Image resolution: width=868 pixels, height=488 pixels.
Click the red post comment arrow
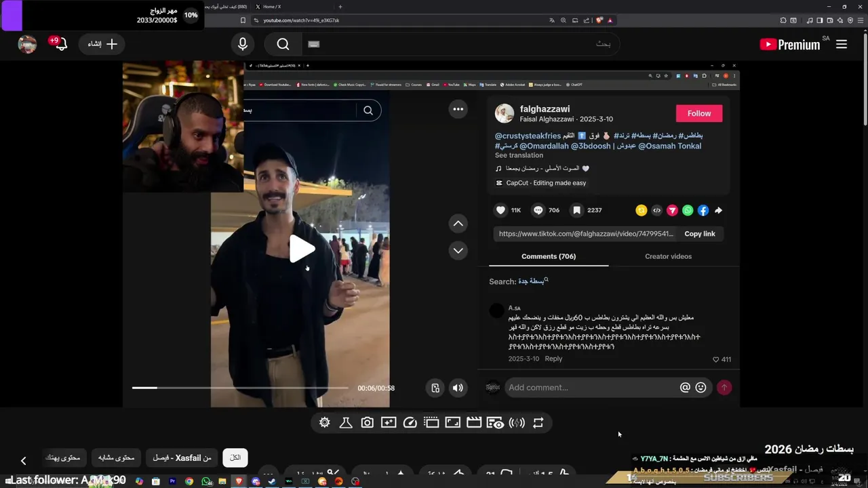tap(724, 388)
